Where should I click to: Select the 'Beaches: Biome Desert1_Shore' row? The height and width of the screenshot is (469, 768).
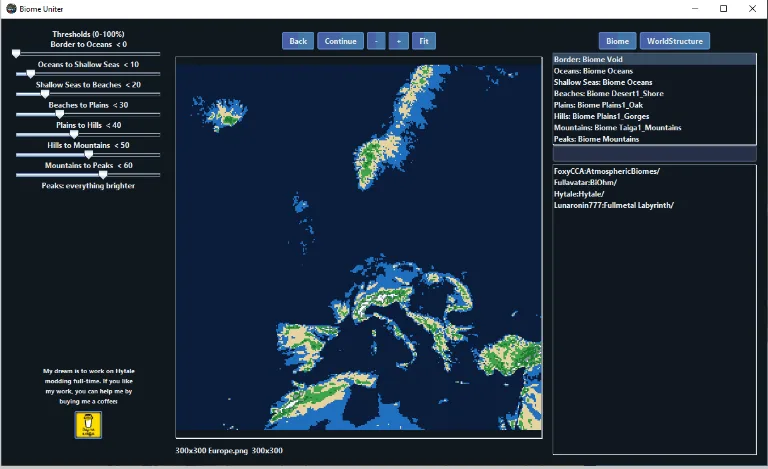click(654, 94)
